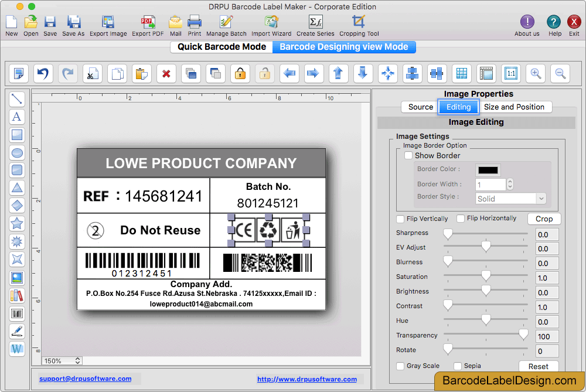Delete the selected object with the red X

[166, 73]
